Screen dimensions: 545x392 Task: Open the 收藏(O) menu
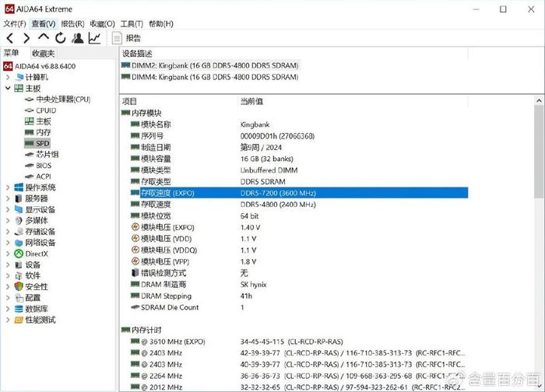[x=102, y=23]
